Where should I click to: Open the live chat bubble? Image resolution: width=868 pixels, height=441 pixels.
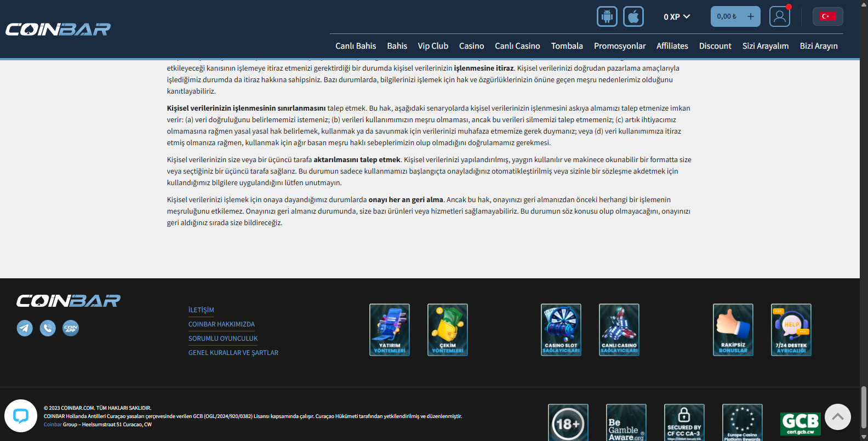21,416
